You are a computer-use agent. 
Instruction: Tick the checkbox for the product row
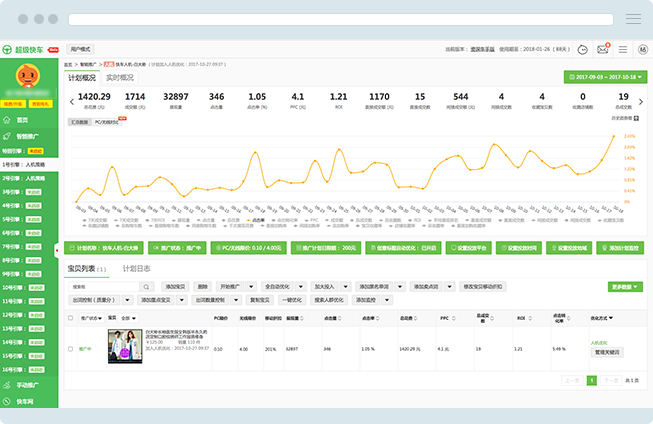click(70, 349)
